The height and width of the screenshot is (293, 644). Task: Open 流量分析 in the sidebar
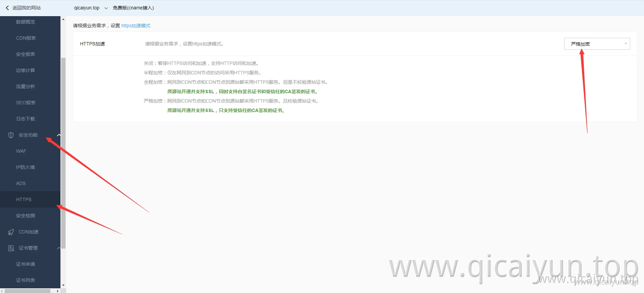click(26, 86)
